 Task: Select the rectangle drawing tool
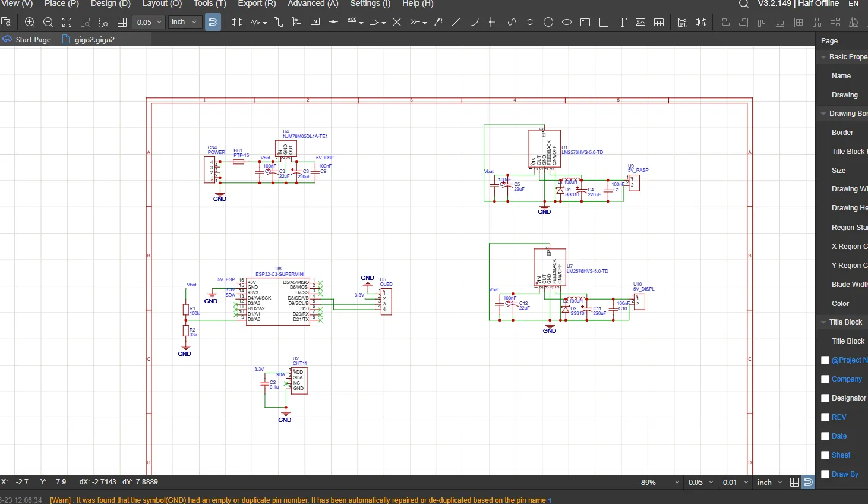coord(604,22)
